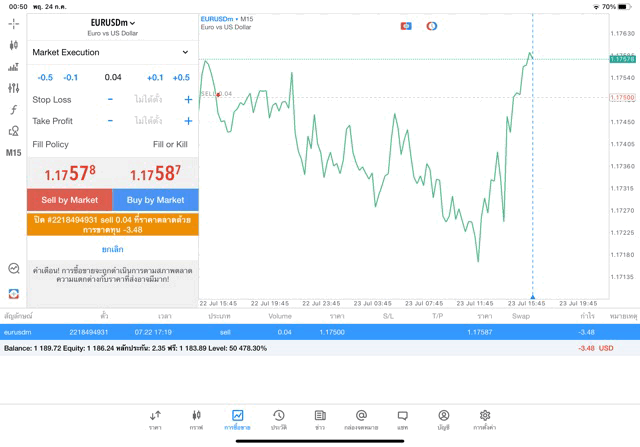The width and height of the screenshot is (640, 447).
Task: Open the drawing objects shapes icon
Action: (13, 131)
